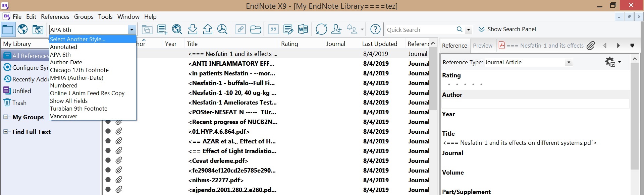This screenshot has width=644, height=195.
Task: Click the Author field in Reference panel
Action: click(535, 104)
